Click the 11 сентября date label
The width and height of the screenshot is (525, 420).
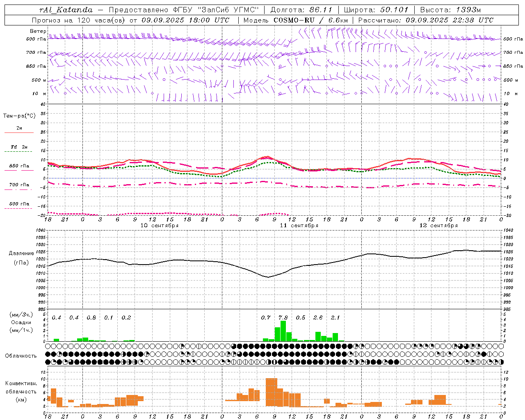pos(299,226)
